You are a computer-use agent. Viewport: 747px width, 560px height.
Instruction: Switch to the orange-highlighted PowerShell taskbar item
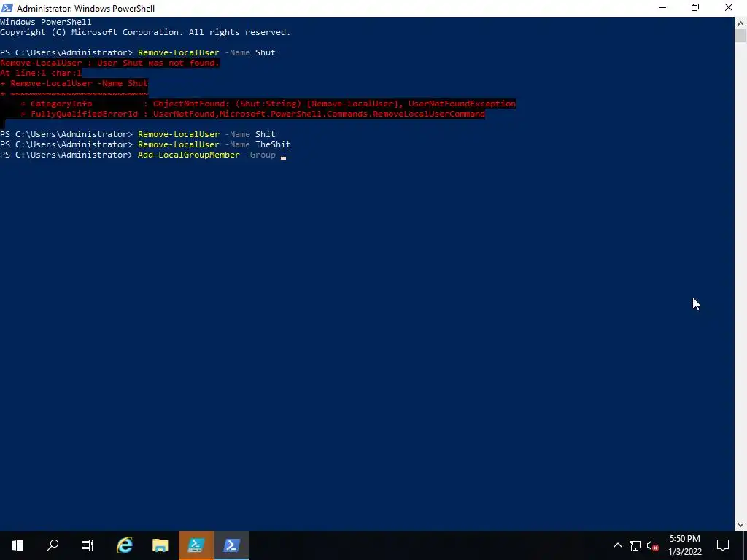[196, 545]
